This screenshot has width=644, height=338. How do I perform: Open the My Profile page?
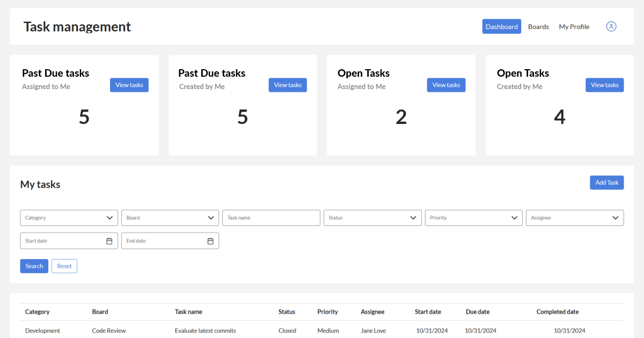[574, 26]
